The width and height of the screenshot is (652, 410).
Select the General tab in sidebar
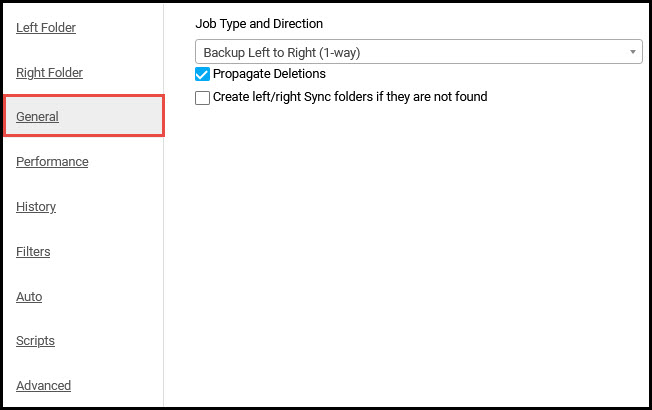coord(37,116)
